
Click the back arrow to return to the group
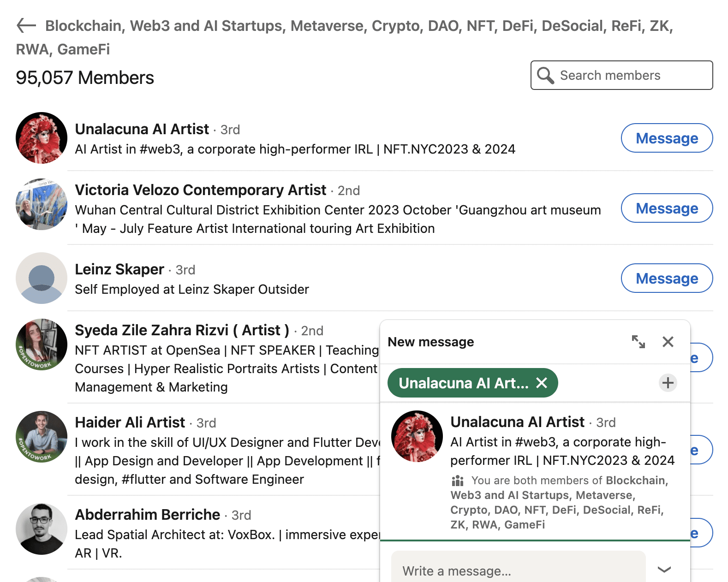coord(26,26)
